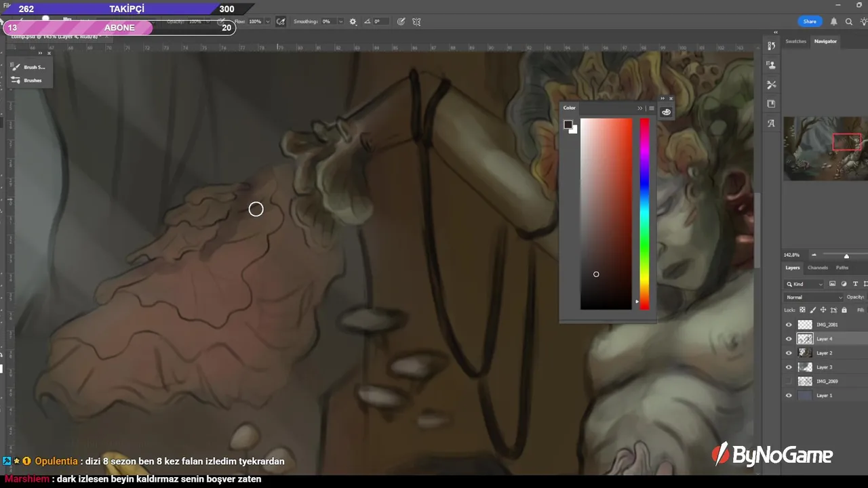The width and height of the screenshot is (868, 488).
Task: Hide Layer 2 visibility eye
Action: click(x=789, y=353)
